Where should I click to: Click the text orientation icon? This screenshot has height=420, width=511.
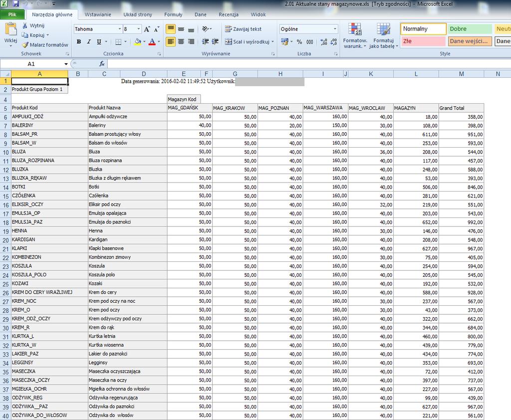click(205, 29)
